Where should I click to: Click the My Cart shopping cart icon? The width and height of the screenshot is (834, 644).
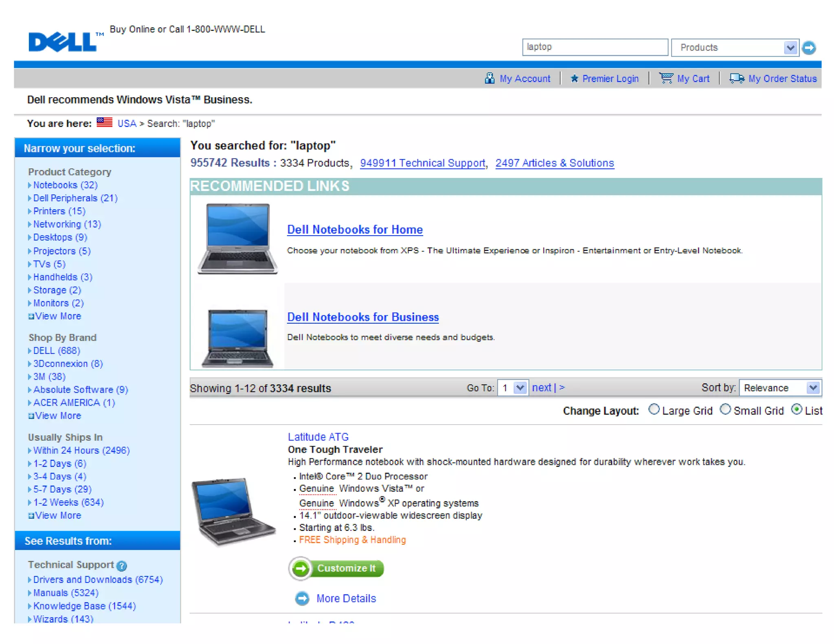pyautogui.click(x=666, y=78)
